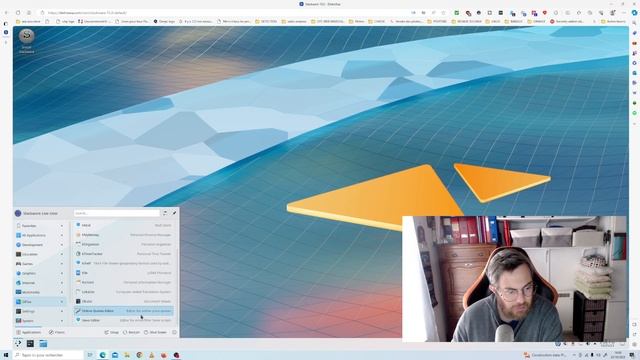Click the Okular document viewer icon
This screenshot has height=360, width=640.
[x=78, y=301]
